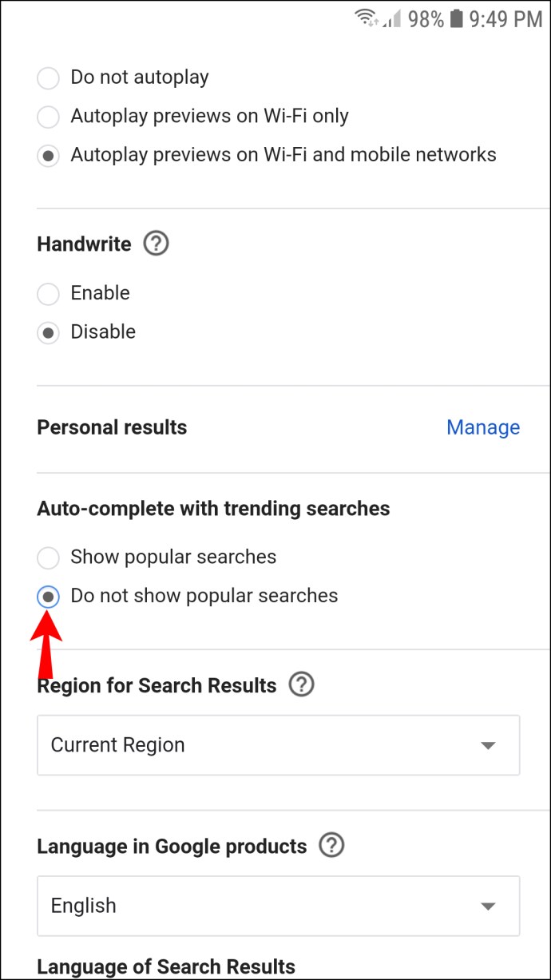Enable the Handwrite feature radio option
551x980 pixels.
coord(49,294)
